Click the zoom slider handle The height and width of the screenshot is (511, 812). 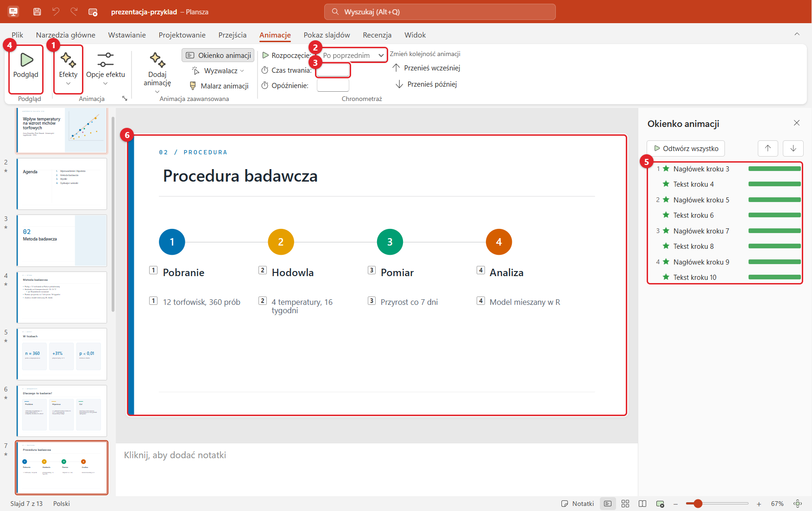[x=698, y=504]
